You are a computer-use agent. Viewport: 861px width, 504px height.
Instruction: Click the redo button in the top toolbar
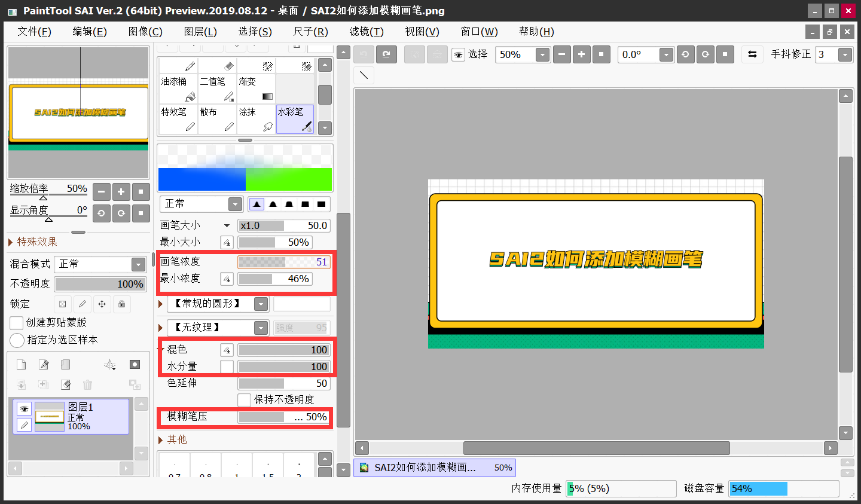[386, 54]
